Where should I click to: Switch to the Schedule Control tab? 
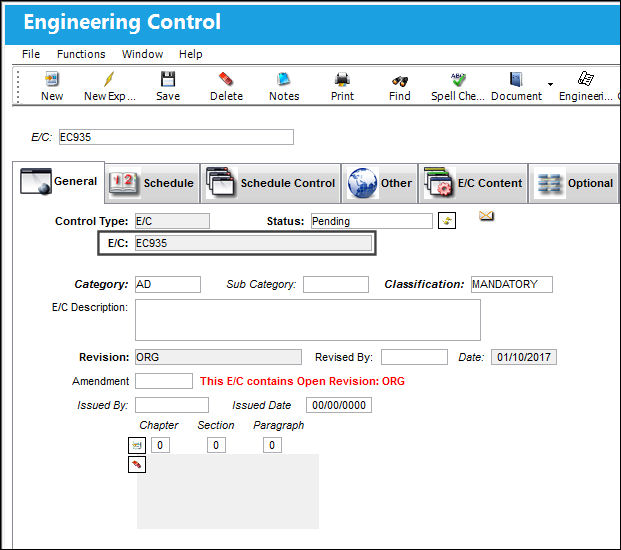point(270,183)
